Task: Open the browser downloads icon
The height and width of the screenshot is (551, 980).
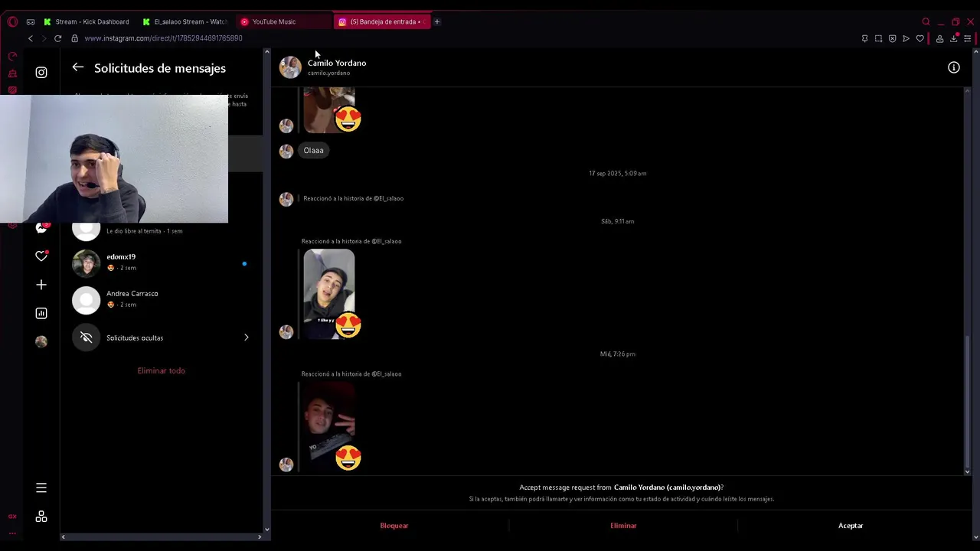Action: point(954,38)
